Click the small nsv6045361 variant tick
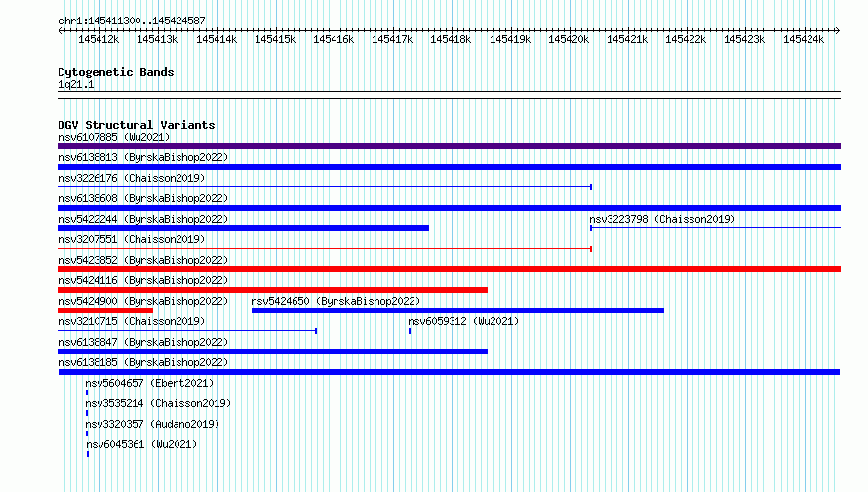The width and height of the screenshot is (868, 492). click(88, 454)
